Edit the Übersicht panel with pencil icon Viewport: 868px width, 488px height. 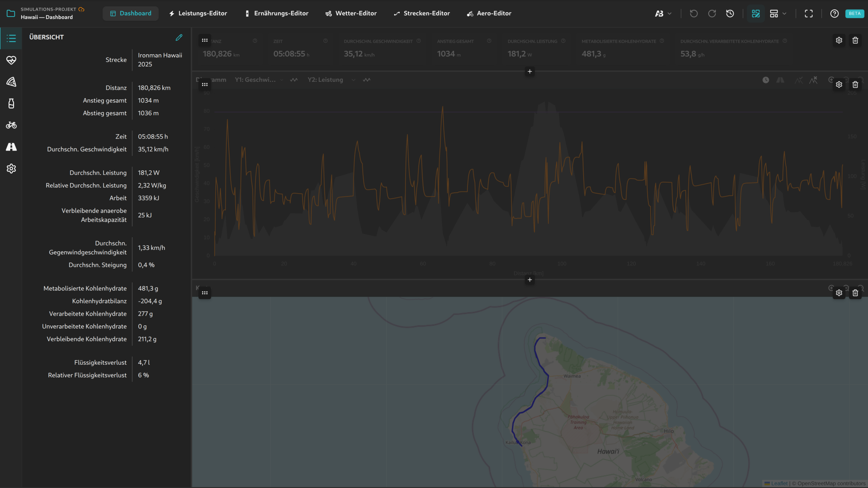click(x=179, y=37)
